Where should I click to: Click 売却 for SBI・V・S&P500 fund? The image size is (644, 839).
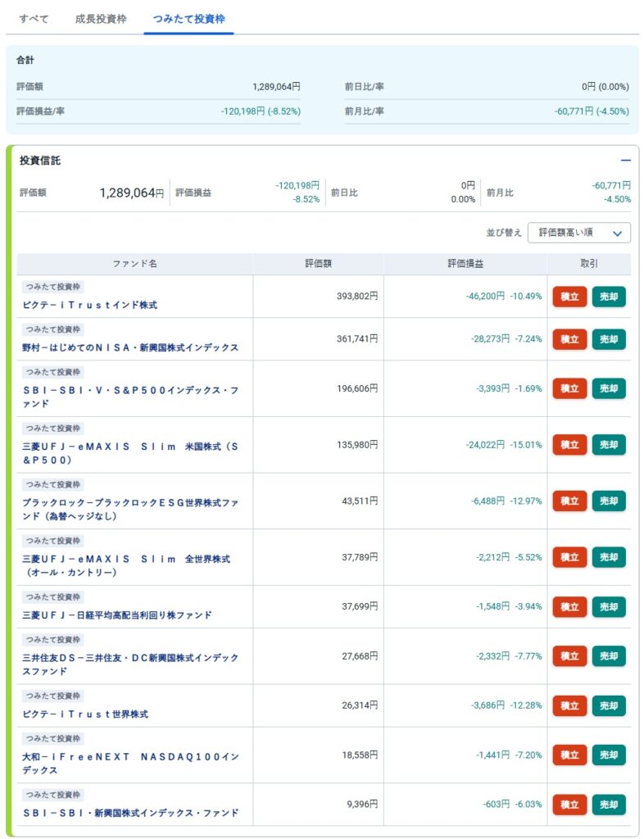click(x=609, y=388)
